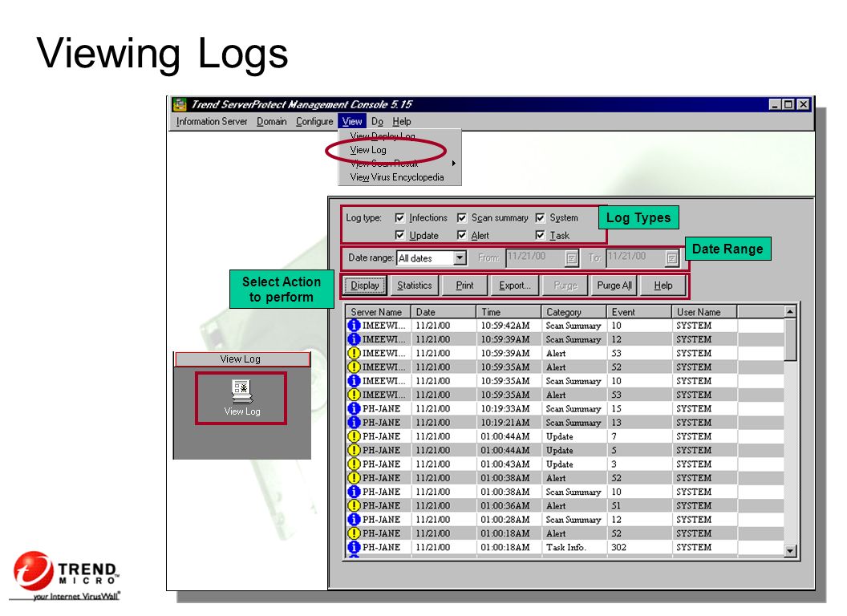Click warning icon on Alert 53 10:59:35AM row
Image resolution: width=847 pixels, height=616 pixels.
[354, 395]
